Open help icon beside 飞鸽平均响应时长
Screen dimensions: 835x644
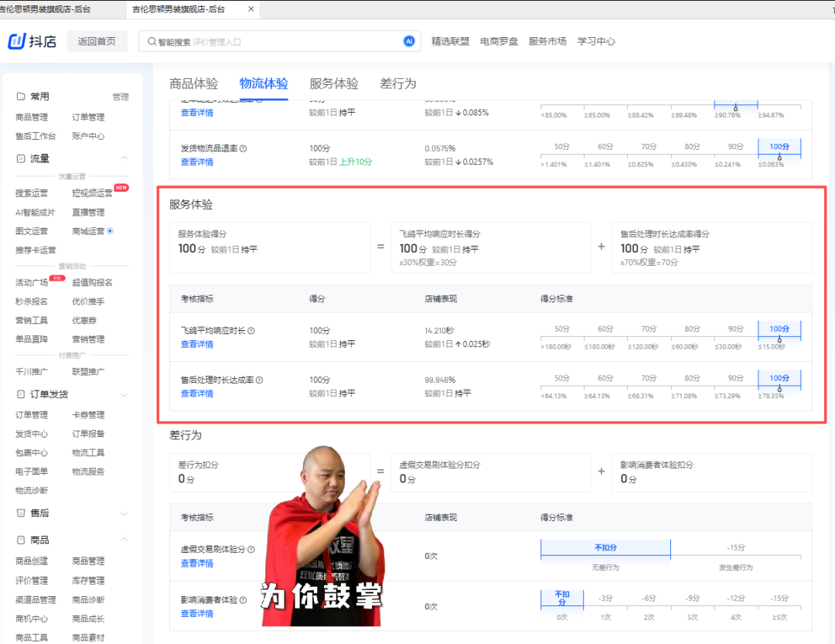(x=251, y=331)
